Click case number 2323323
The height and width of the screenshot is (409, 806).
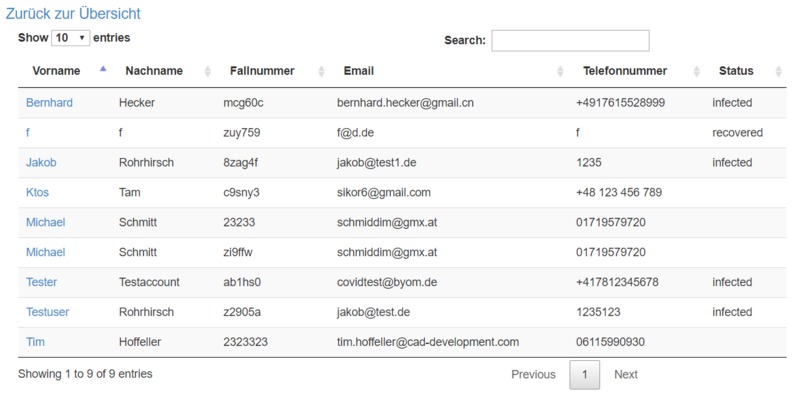click(x=245, y=341)
